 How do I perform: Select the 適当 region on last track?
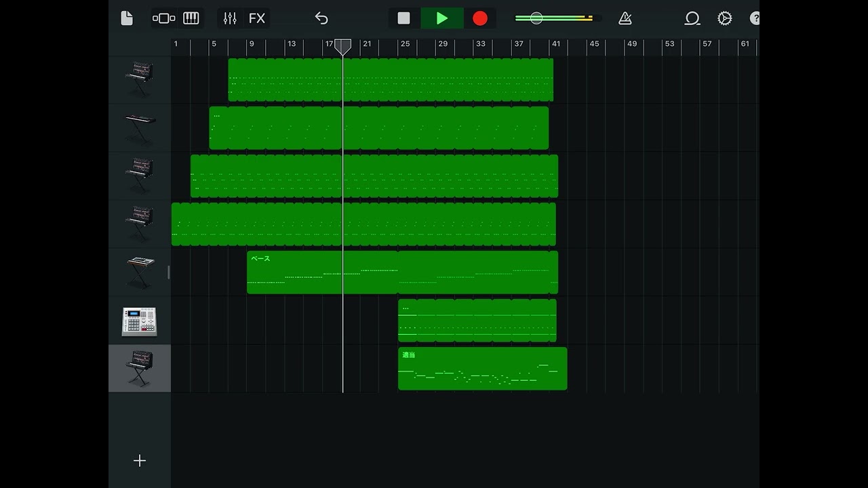[x=482, y=369]
